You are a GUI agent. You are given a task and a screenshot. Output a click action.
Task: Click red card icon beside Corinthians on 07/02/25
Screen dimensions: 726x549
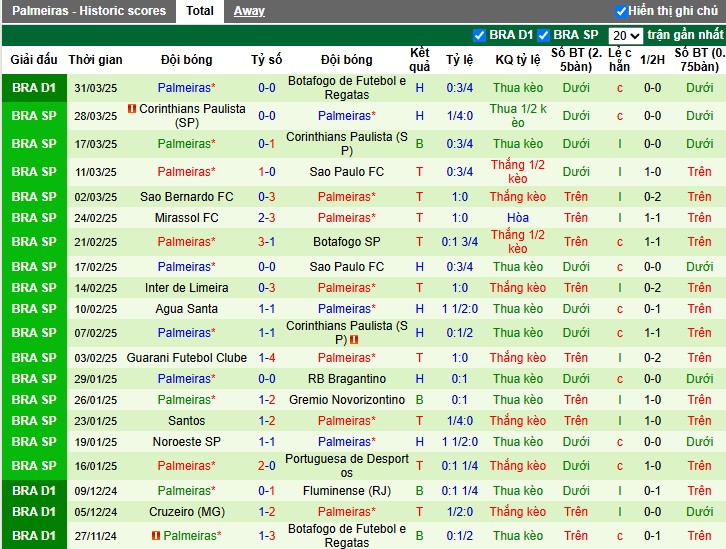coord(354,340)
